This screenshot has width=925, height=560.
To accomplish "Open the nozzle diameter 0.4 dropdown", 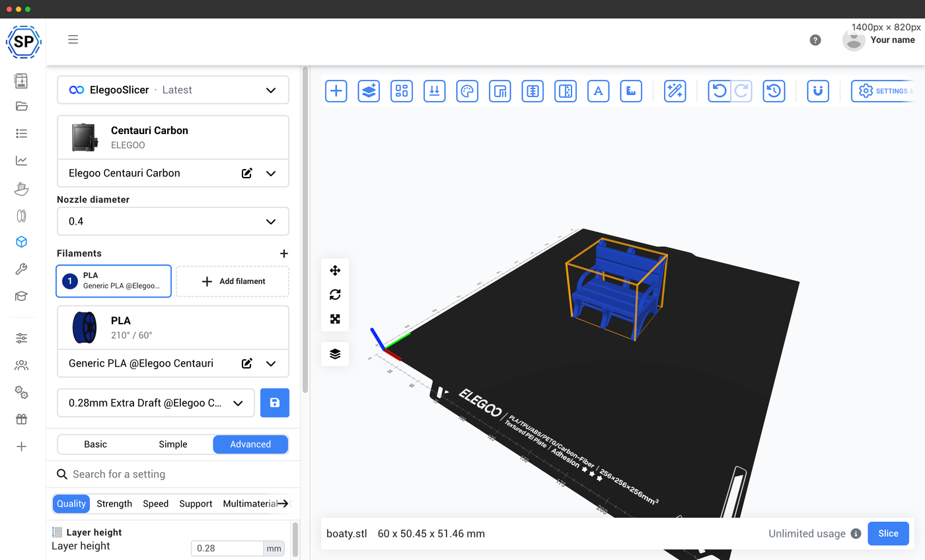I will [173, 221].
